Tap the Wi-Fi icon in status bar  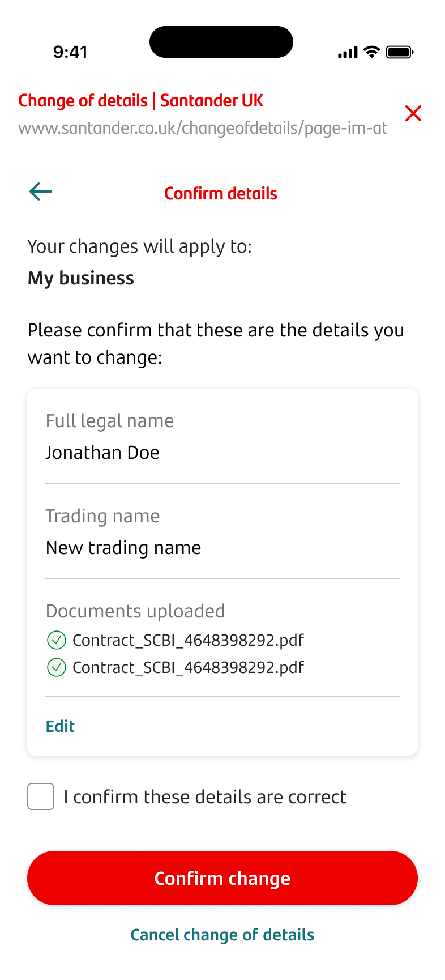pyautogui.click(x=372, y=52)
